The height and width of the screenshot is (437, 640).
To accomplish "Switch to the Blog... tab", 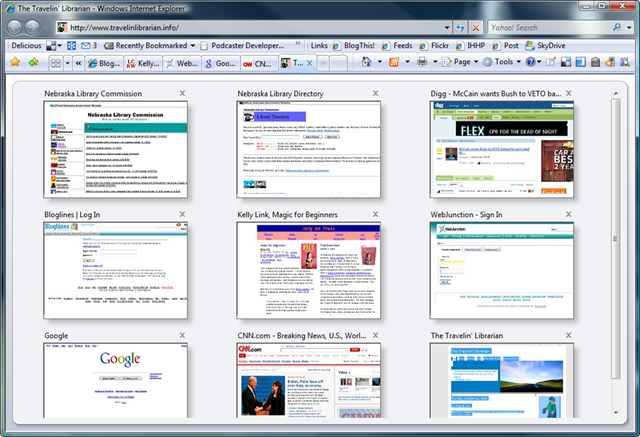I will [104, 64].
